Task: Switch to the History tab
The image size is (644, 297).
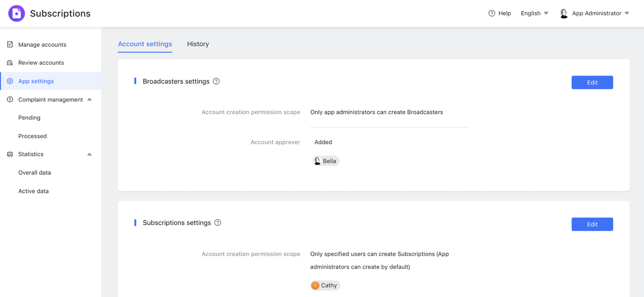Action: 198,44
